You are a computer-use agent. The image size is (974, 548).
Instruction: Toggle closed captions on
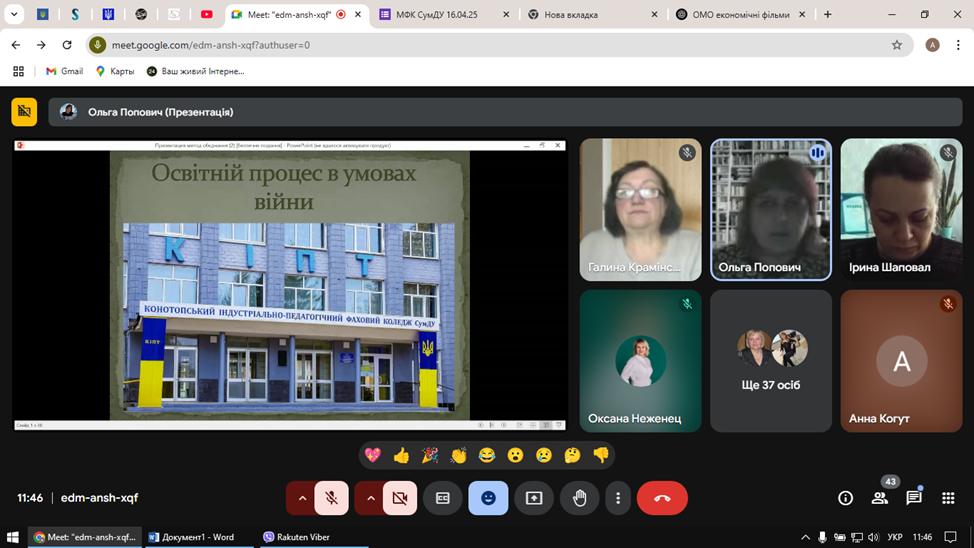coord(442,498)
